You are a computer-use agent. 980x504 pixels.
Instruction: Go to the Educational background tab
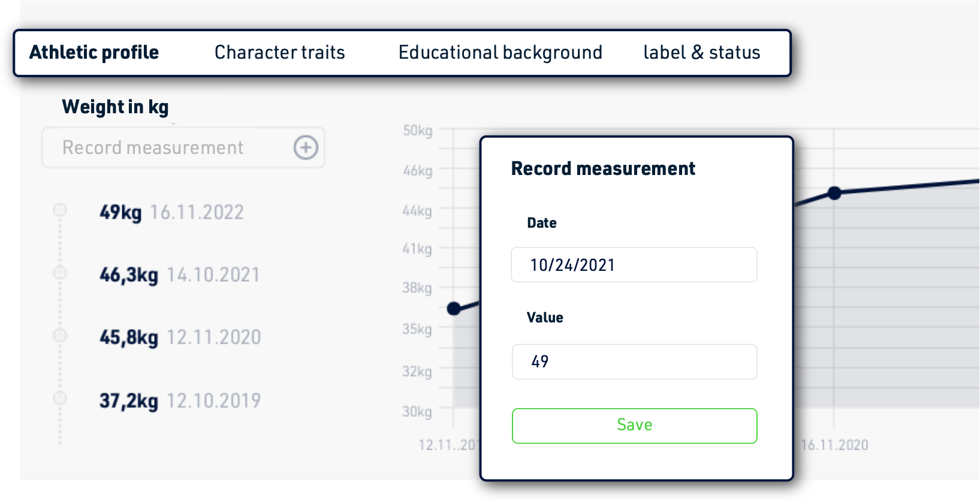pyautogui.click(x=500, y=53)
